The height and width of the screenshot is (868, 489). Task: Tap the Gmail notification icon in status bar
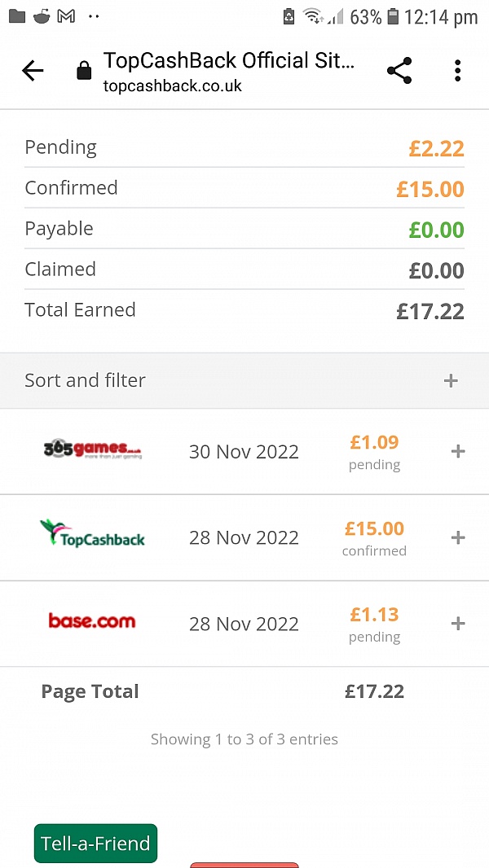pos(66,16)
